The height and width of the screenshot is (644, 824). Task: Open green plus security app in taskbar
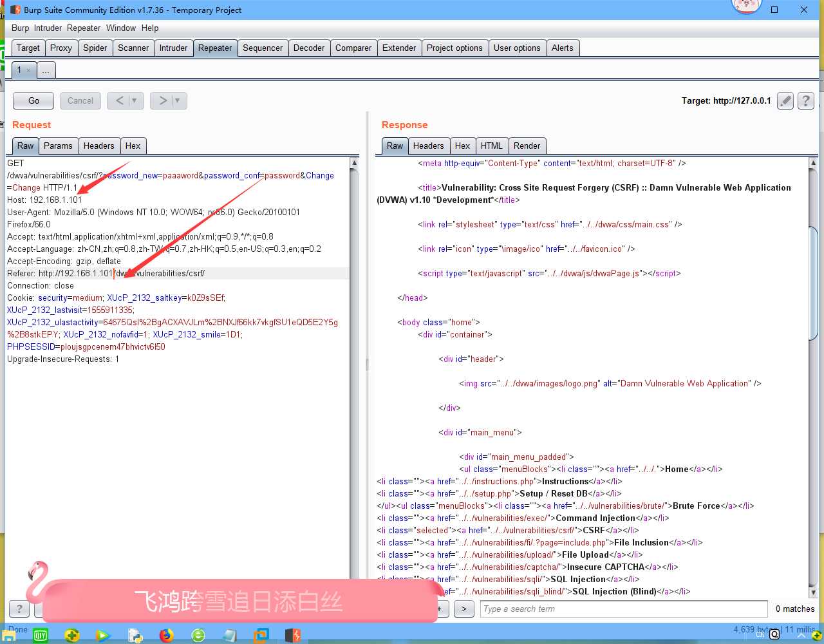point(72,635)
